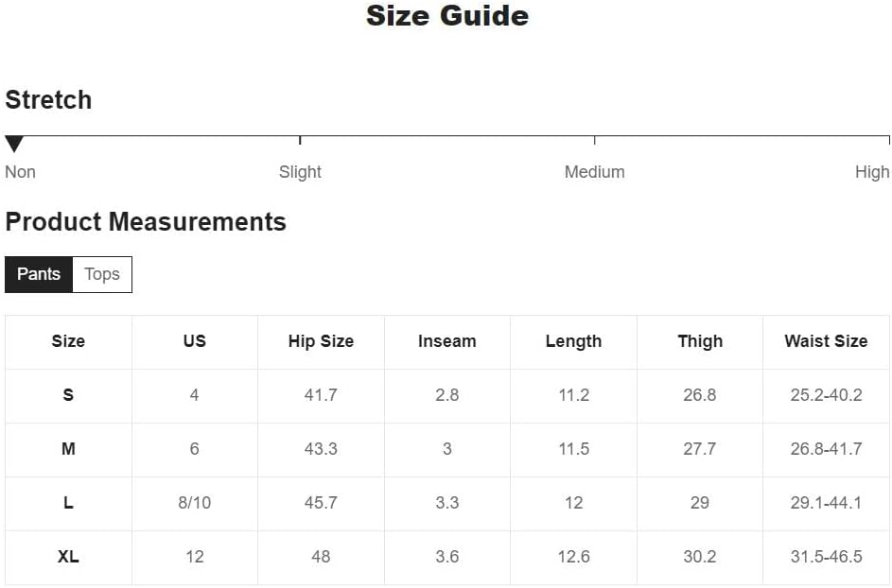
Task: Switch to the Tops tab
Action: [102, 274]
